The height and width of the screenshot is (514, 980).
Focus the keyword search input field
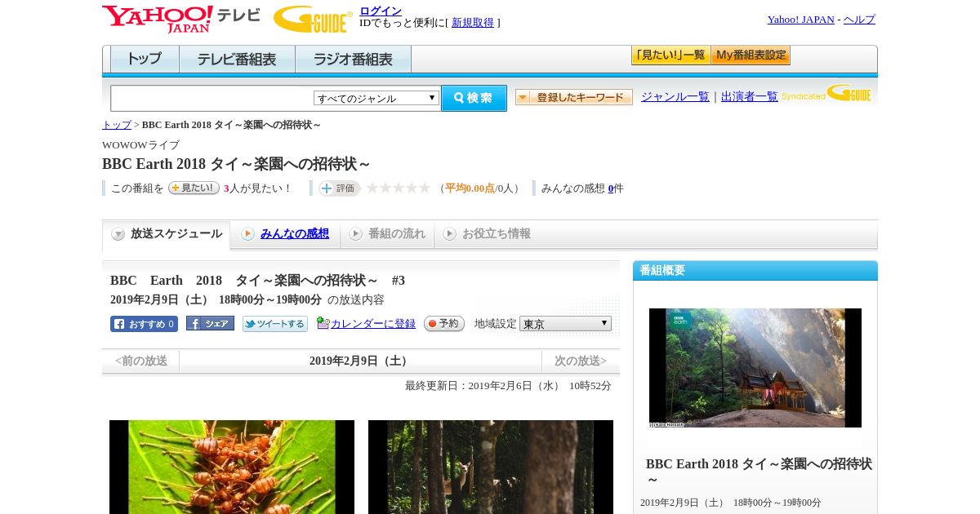coord(212,98)
